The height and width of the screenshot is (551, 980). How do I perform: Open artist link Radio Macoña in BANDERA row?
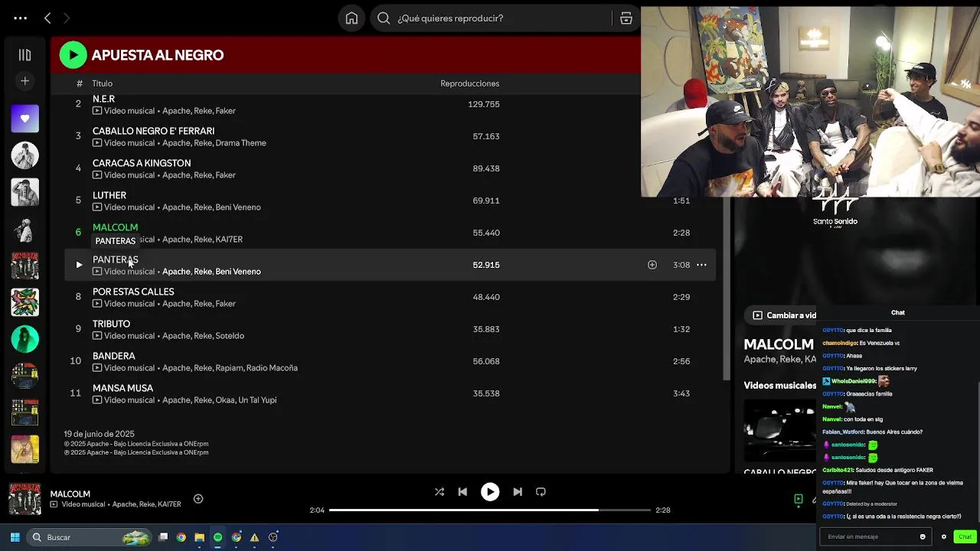pyautogui.click(x=272, y=368)
